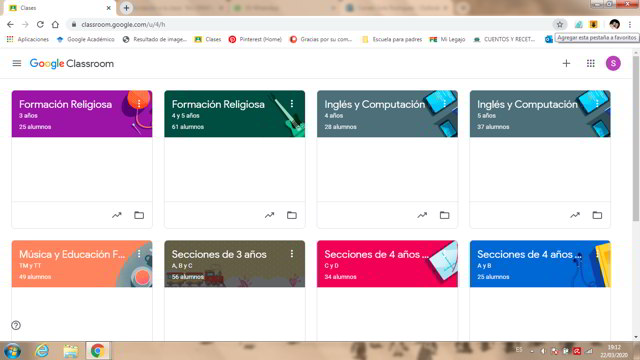Open the Clases bookmark
This screenshot has width=640, height=360.
[x=208, y=39]
